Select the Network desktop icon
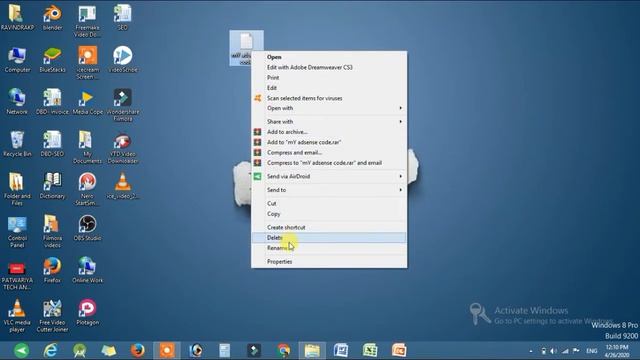 point(17,102)
